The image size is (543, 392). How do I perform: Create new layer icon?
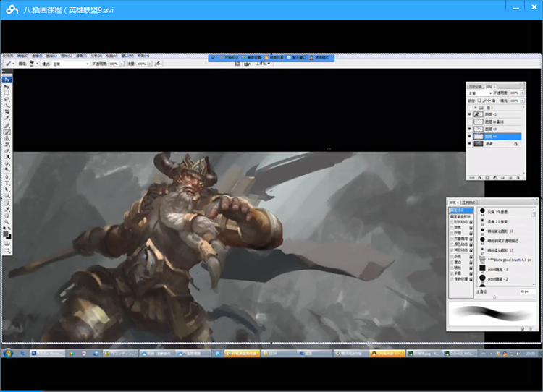(x=510, y=177)
